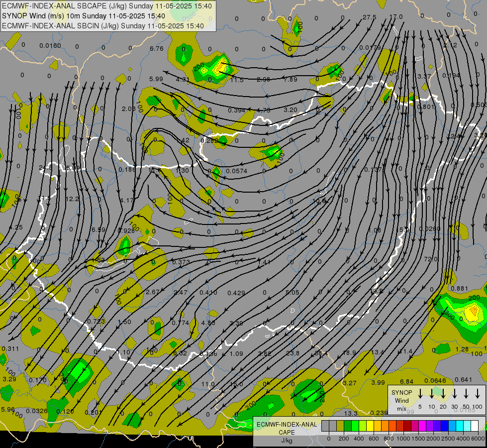Click the map value '0.429'
Screen dimensions: 487x448
click(x=236, y=293)
